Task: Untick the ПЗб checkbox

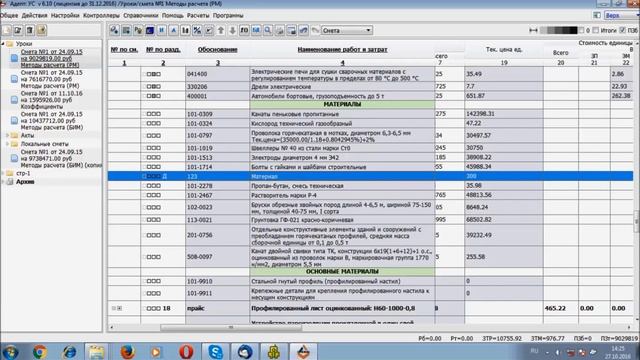Action: coord(622,30)
